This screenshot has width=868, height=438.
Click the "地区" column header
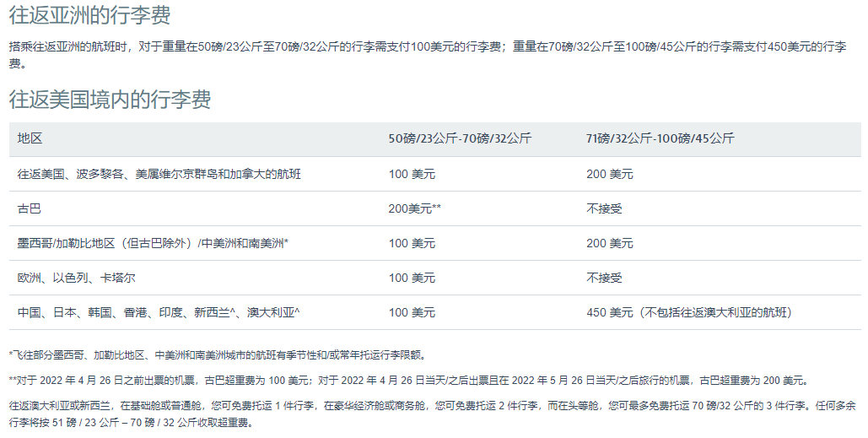pos(30,139)
